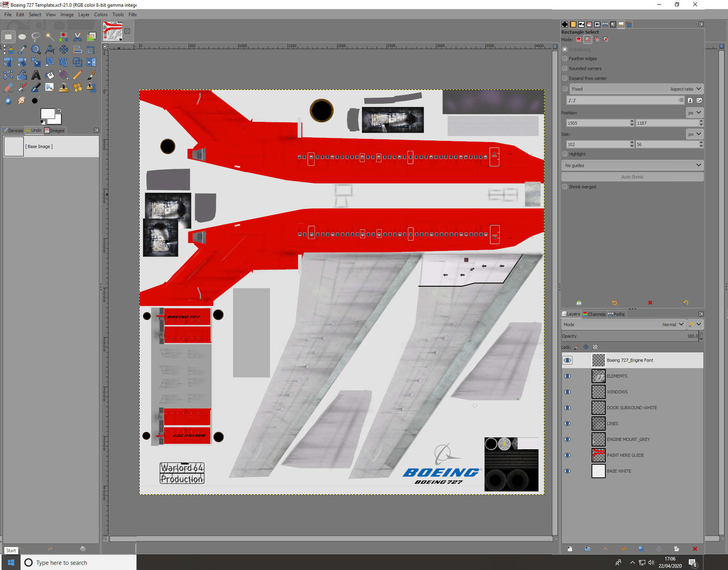Check the Rounded corners option
Viewport: 728px width, 570px height.
pos(565,68)
